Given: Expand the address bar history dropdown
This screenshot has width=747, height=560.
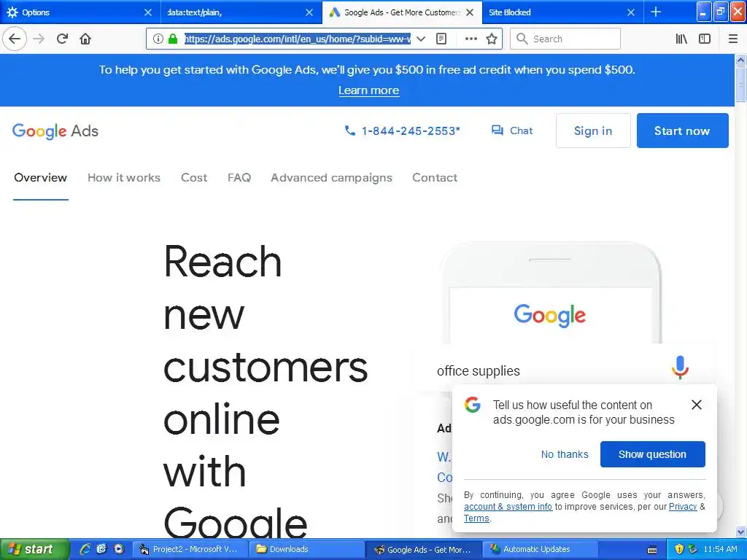Looking at the screenshot, I should pyautogui.click(x=421, y=39).
